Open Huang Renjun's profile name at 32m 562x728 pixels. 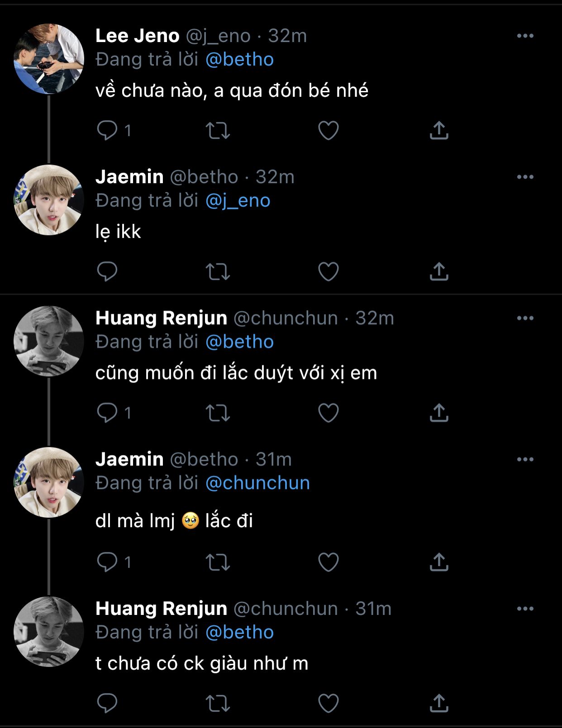(161, 318)
